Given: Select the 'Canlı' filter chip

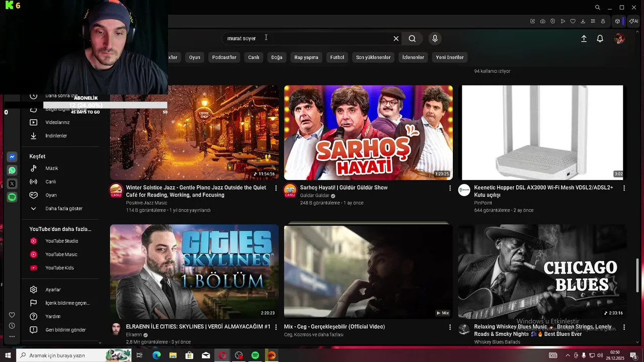Looking at the screenshot, I should click(x=254, y=57).
